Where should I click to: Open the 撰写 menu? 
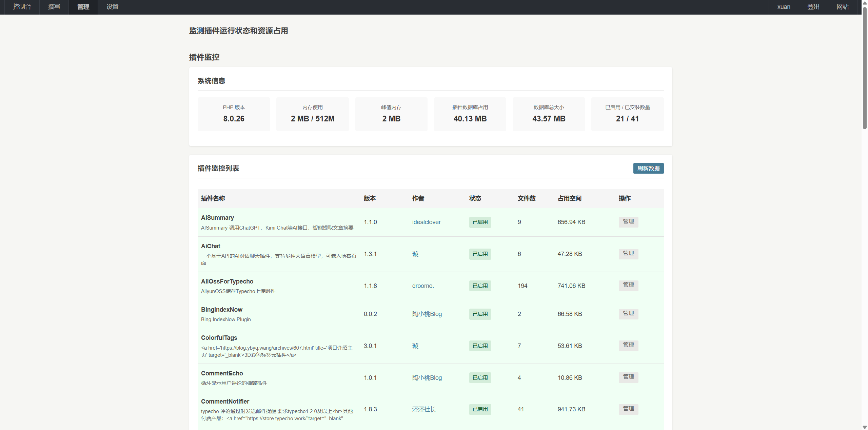click(54, 7)
